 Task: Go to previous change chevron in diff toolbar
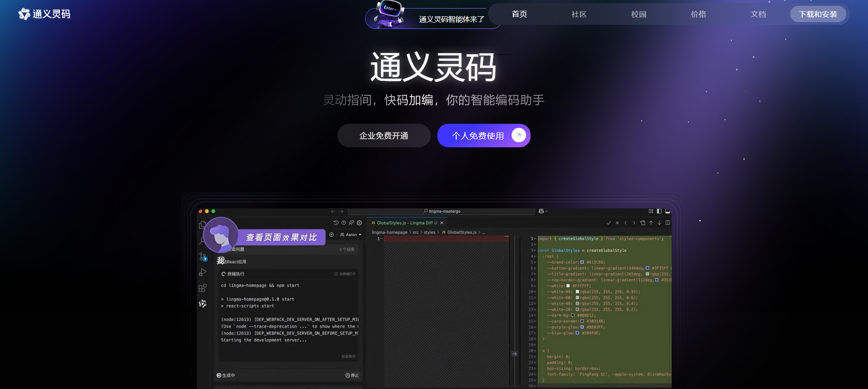coord(626,223)
